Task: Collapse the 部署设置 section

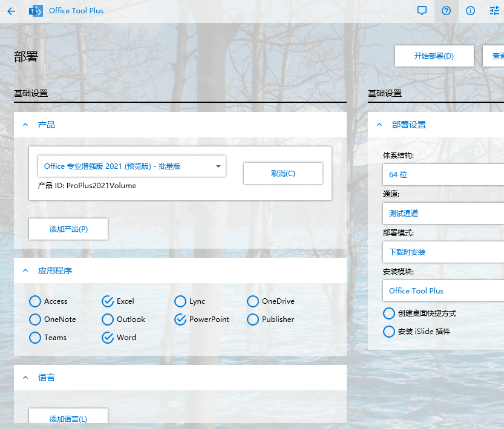Action: coord(379,125)
